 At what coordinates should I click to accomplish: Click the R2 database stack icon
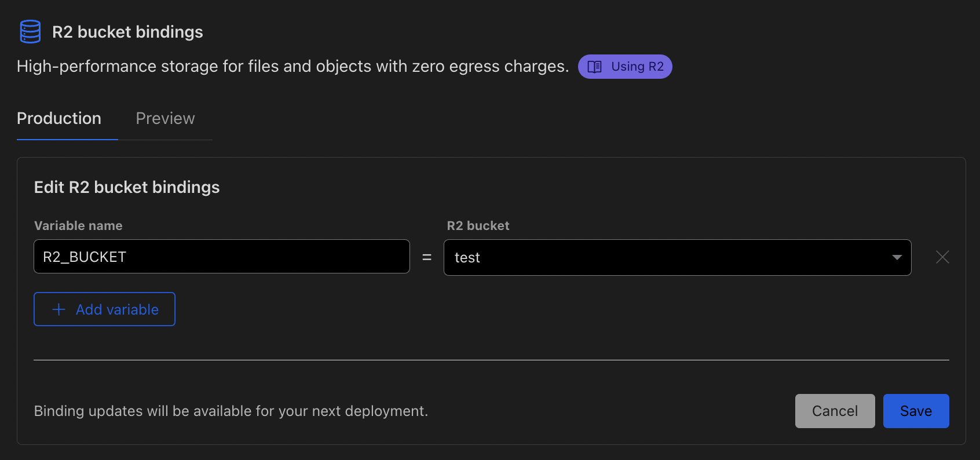pyautogui.click(x=30, y=32)
